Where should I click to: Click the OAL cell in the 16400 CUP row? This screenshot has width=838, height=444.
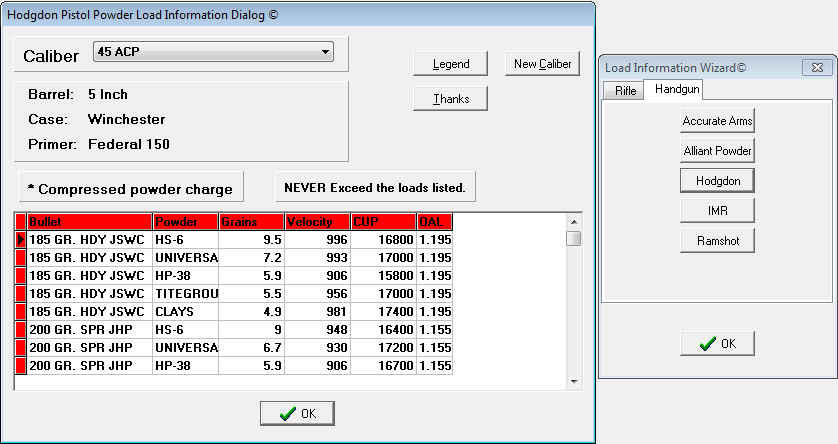pyautogui.click(x=435, y=330)
